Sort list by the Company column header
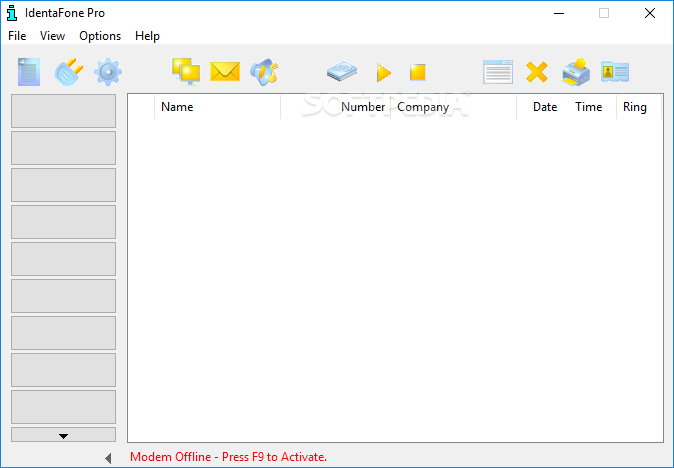Image resolution: width=674 pixels, height=468 pixels. click(453, 107)
